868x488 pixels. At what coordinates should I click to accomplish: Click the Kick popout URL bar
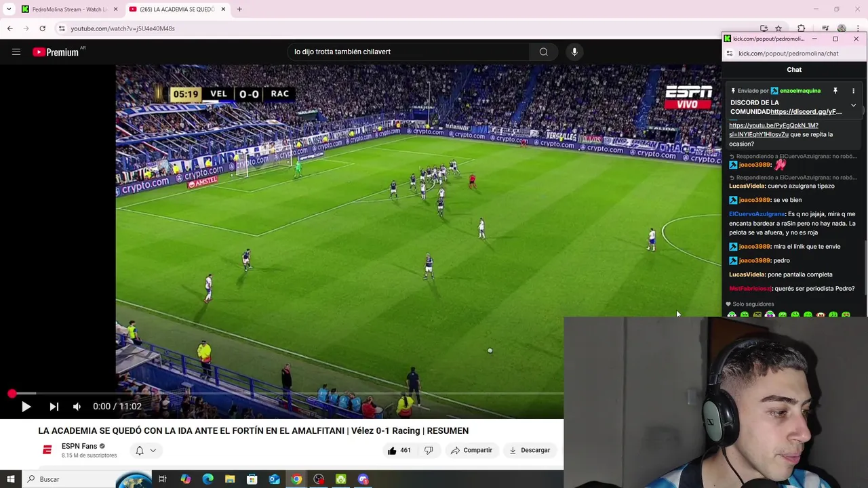pyautogui.click(x=789, y=54)
